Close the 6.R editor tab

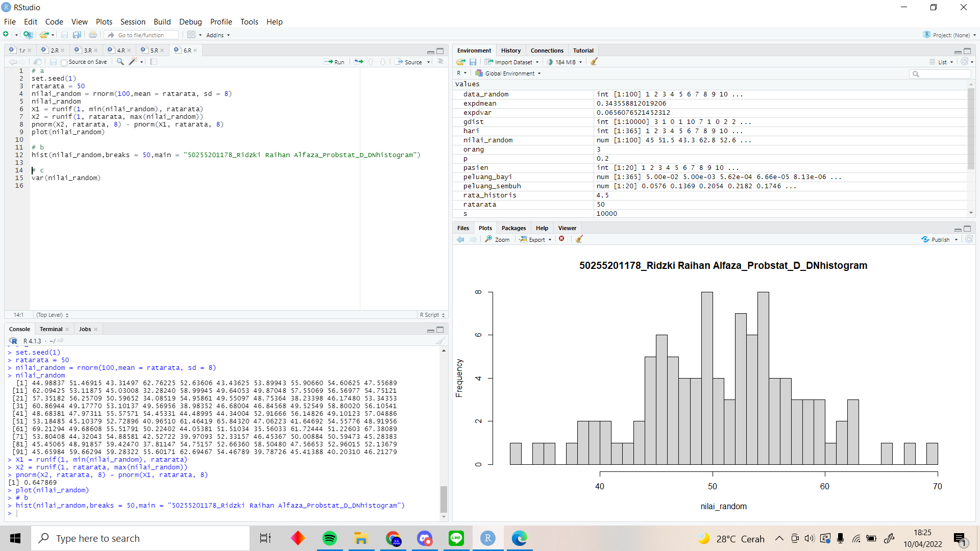(195, 51)
